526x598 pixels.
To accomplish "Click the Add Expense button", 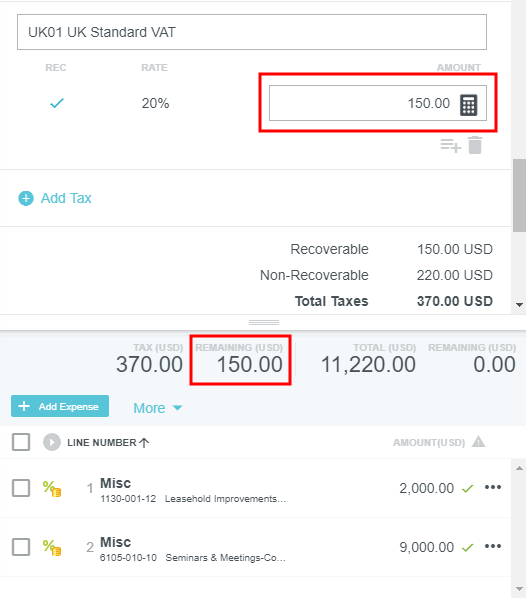I will (x=60, y=406).
